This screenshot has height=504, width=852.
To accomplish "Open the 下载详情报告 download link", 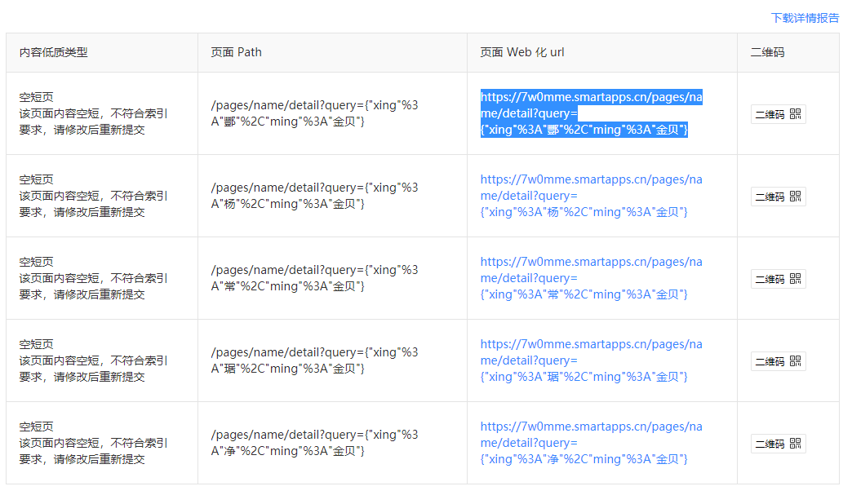I will click(x=805, y=18).
